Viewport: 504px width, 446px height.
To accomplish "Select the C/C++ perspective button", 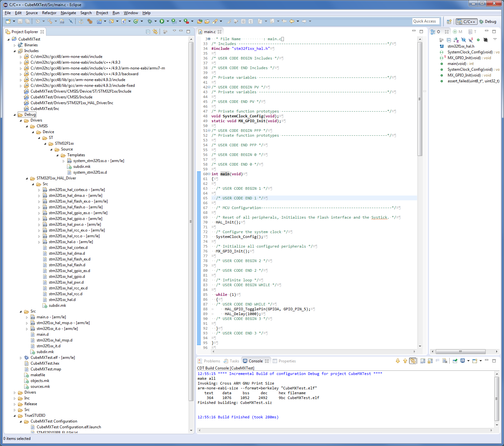I will [x=466, y=22].
